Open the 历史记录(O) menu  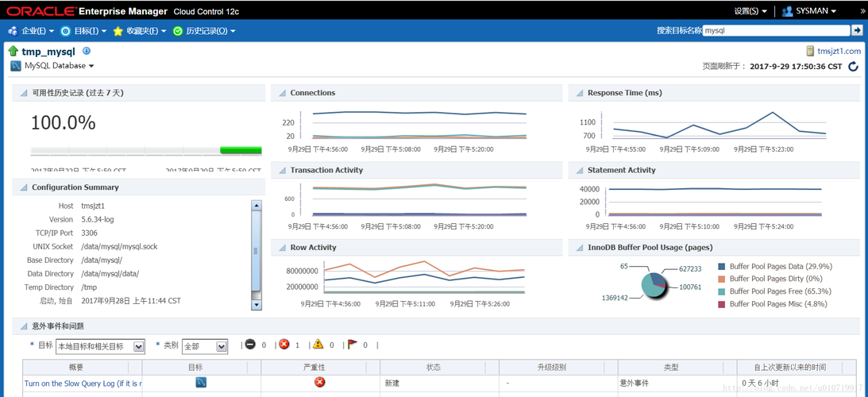coord(205,31)
